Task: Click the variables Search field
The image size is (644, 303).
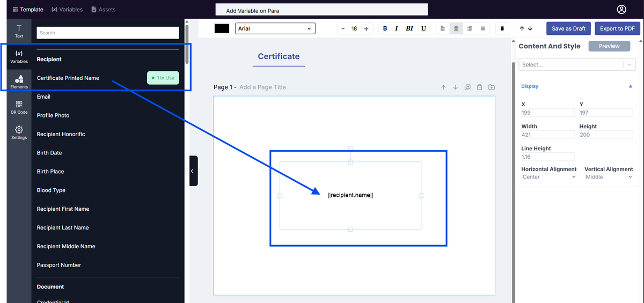Action: click(x=108, y=33)
